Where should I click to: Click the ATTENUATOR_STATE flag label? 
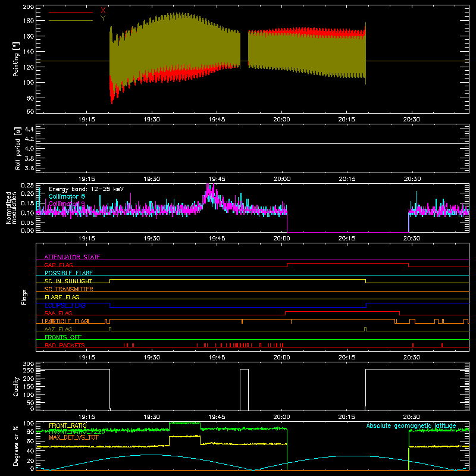[x=72, y=257]
